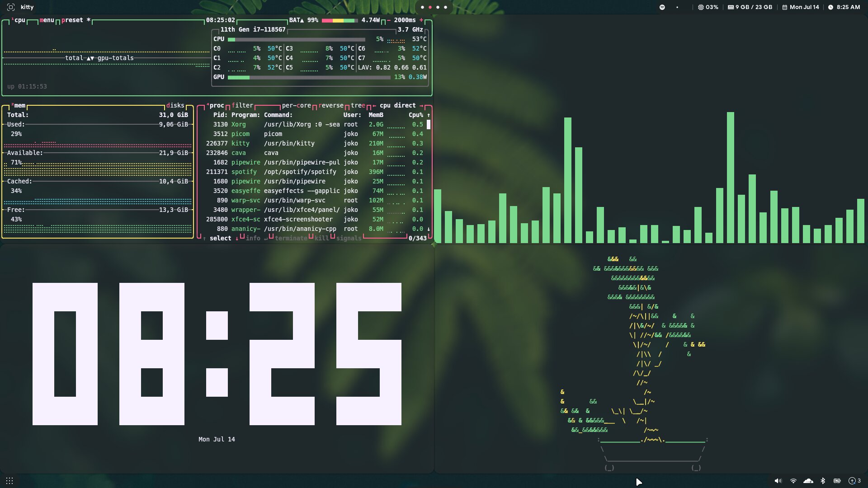The height and width of the screenshot is (488, 868).
Task: Open the Bluetooth tray icon
Action: pyautogui.click(x=823, y=481)
